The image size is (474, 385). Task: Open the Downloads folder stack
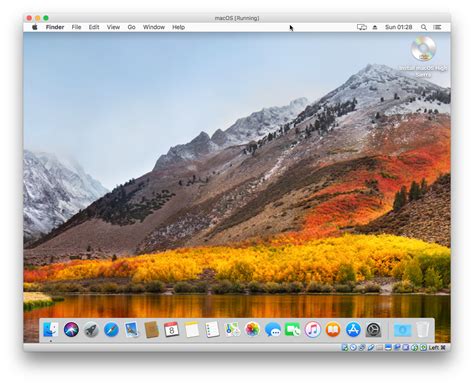[x=402, y=330]
